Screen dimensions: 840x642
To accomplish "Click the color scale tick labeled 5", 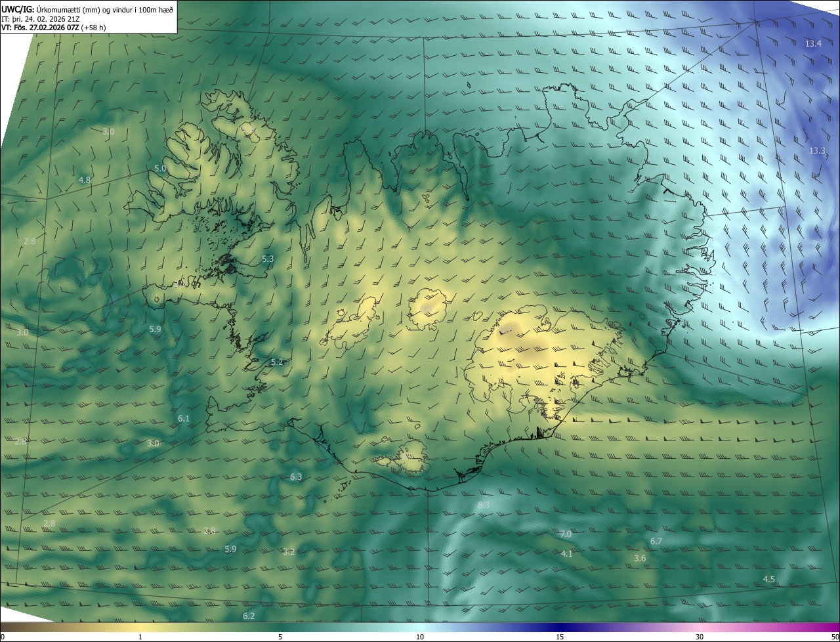I will (280, 637).
